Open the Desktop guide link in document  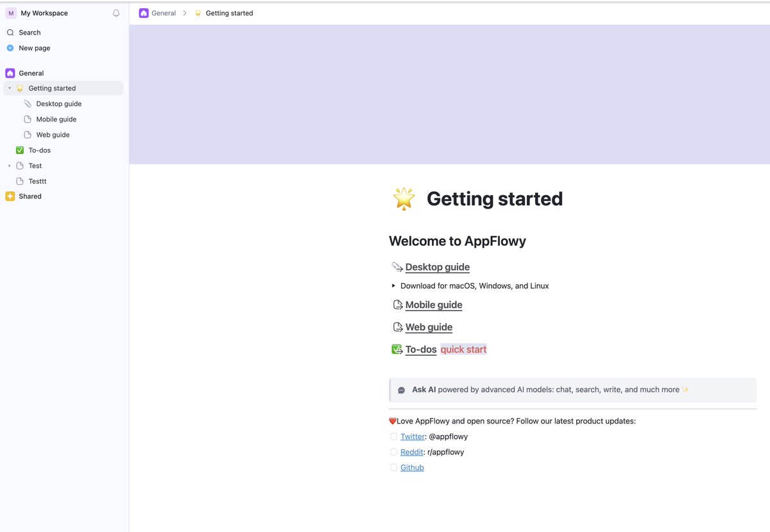438,267
